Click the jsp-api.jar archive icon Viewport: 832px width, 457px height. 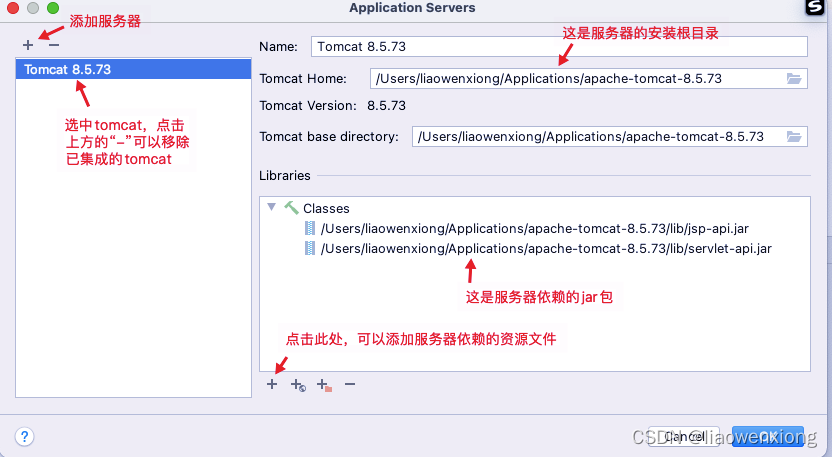click(x=310, y=228)
